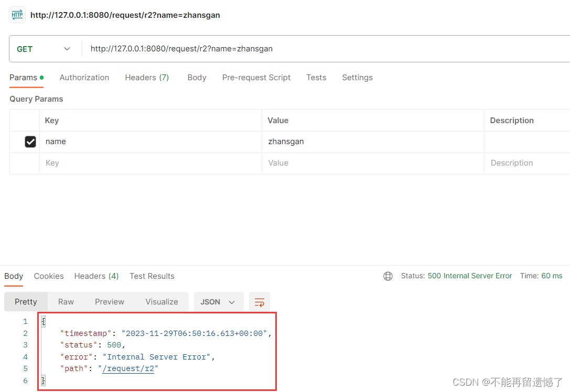Open the GET method dropdown

[x=43, y=49]
